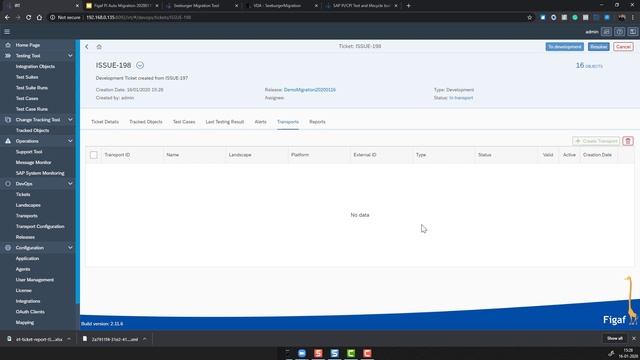640x360 pixels.
Task: Switch to the Tracked Objects tab
Action: pyautogui.click(x=146, y=122)
